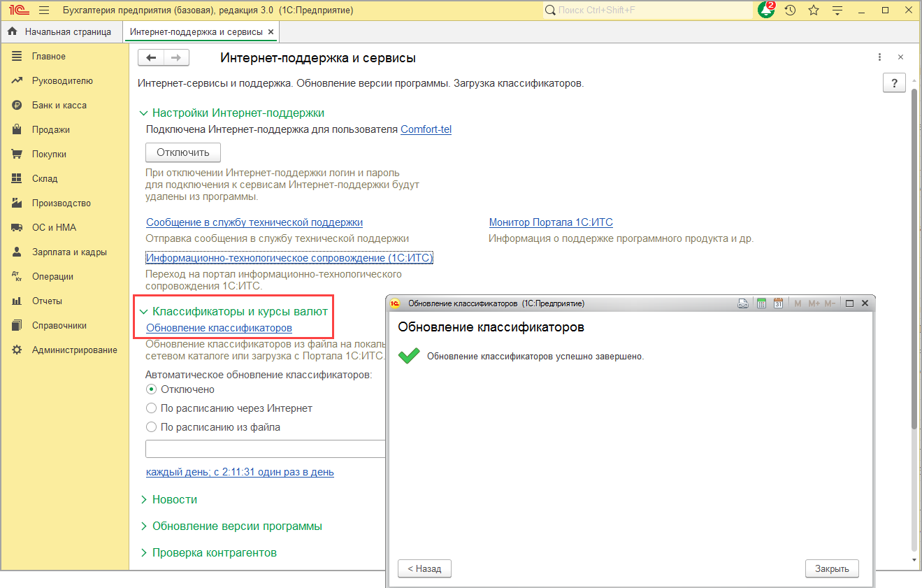Select По расписанию через Интернет radio option
922x588 pixels.
click(151, 408)
